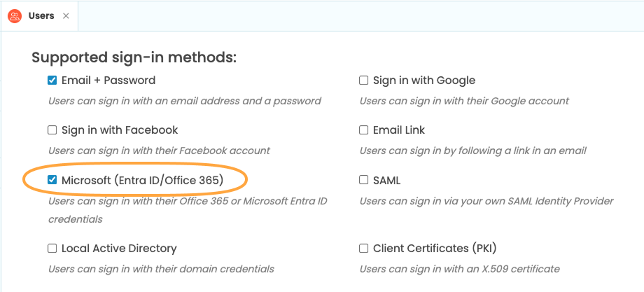644x292 pixels.
Task: Check the SAML checkbox
Action: (364, 181)
